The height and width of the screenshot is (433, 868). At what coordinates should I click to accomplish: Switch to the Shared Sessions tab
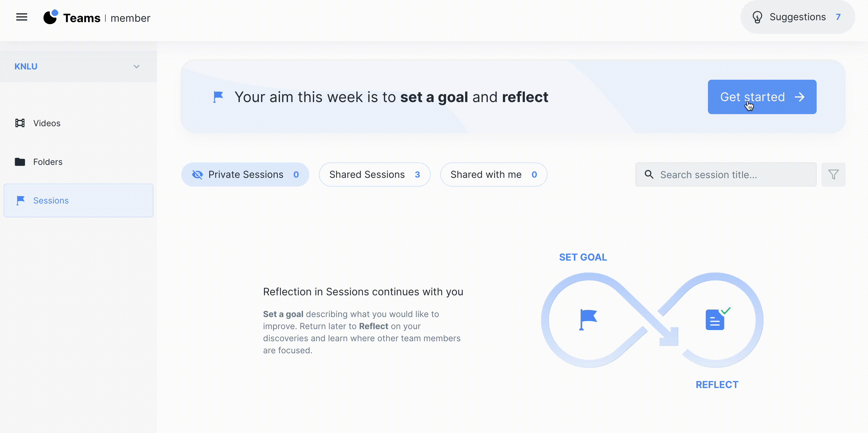[x=375, y=175]
